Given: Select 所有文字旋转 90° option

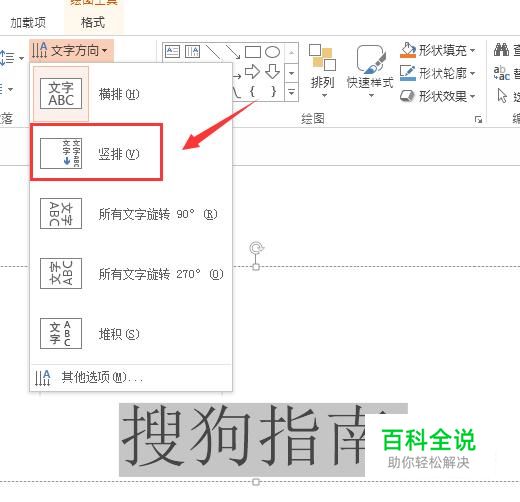Looking at the screenshot, I should click(131, 214).
